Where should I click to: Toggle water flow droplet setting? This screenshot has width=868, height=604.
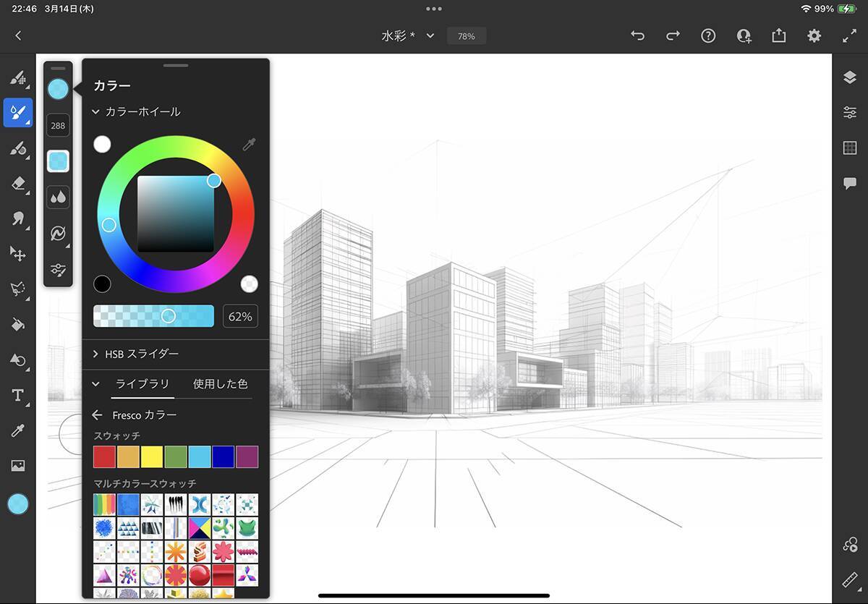pyautogui.click(x=58, y=197)
